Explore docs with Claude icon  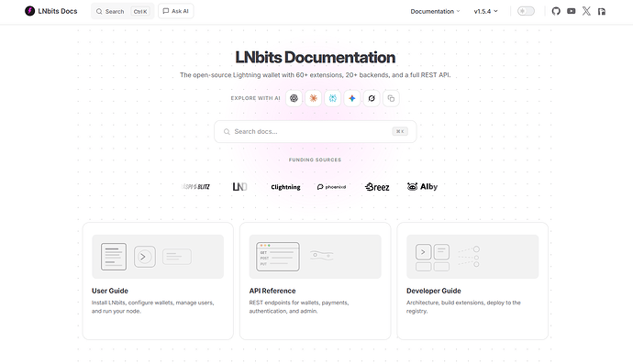(x=313, y=98)
